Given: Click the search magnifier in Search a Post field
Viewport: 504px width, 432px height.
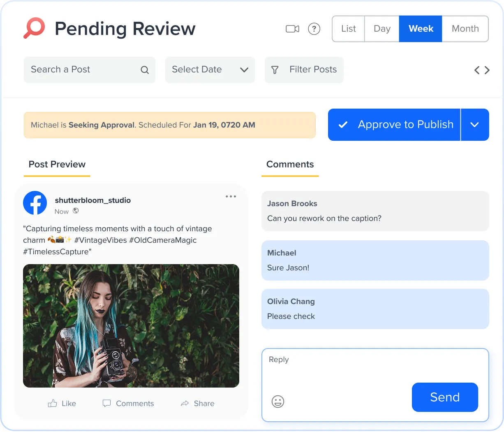Looking at the screenshot, I should (x=145, y=70).
